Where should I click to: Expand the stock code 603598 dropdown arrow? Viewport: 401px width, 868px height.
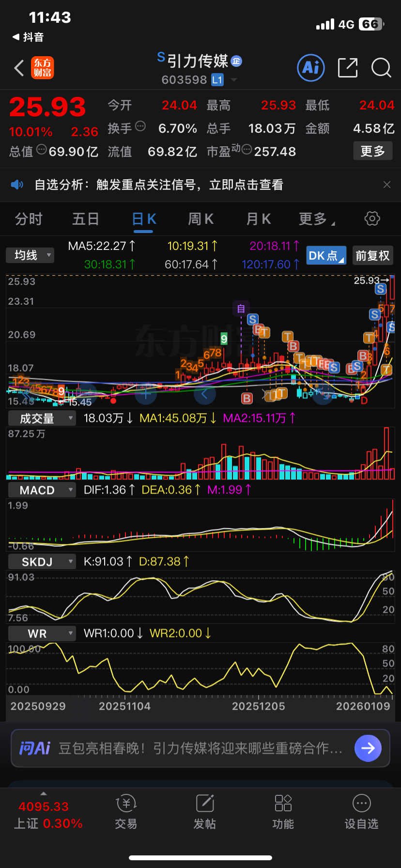pyautogui.click(x=234, y=79)
